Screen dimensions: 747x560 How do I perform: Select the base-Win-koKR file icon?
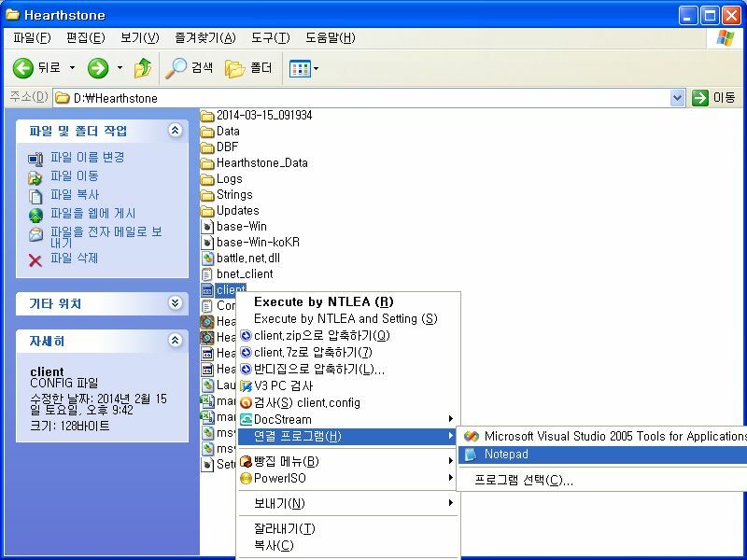point(207,243)
